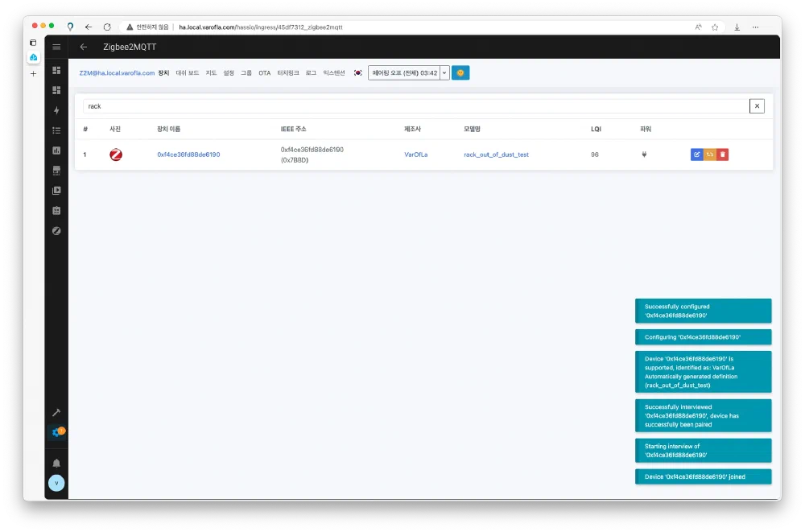805x532 pixels.
Task: Sort by LQI column header
Action: (x=595, y=129)
